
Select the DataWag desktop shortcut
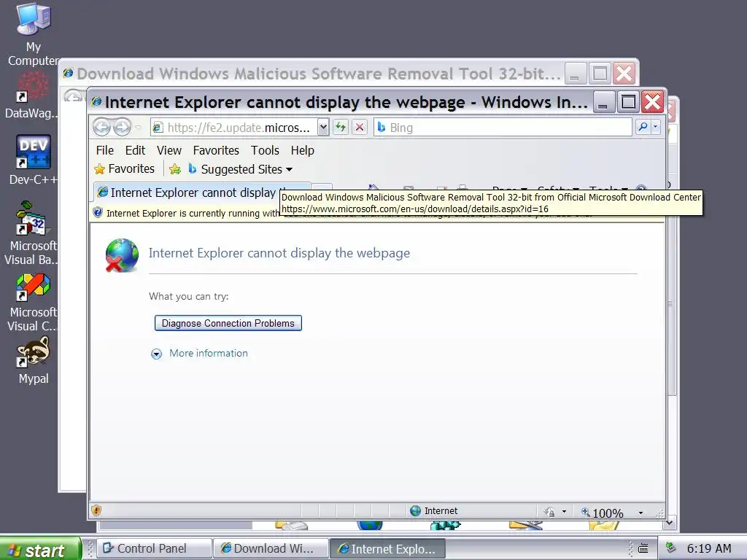tap(31, 96)
